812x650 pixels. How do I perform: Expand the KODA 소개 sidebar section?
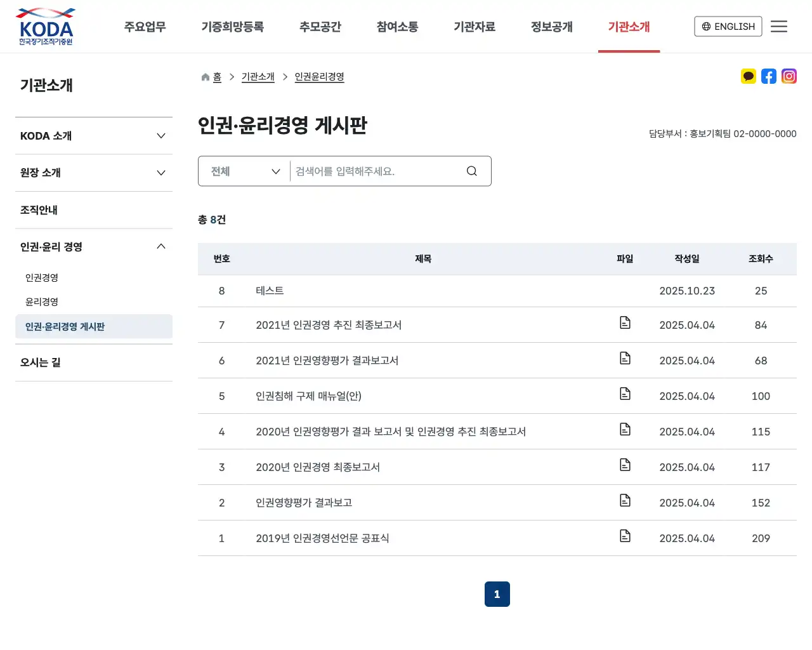click(94, 135)
